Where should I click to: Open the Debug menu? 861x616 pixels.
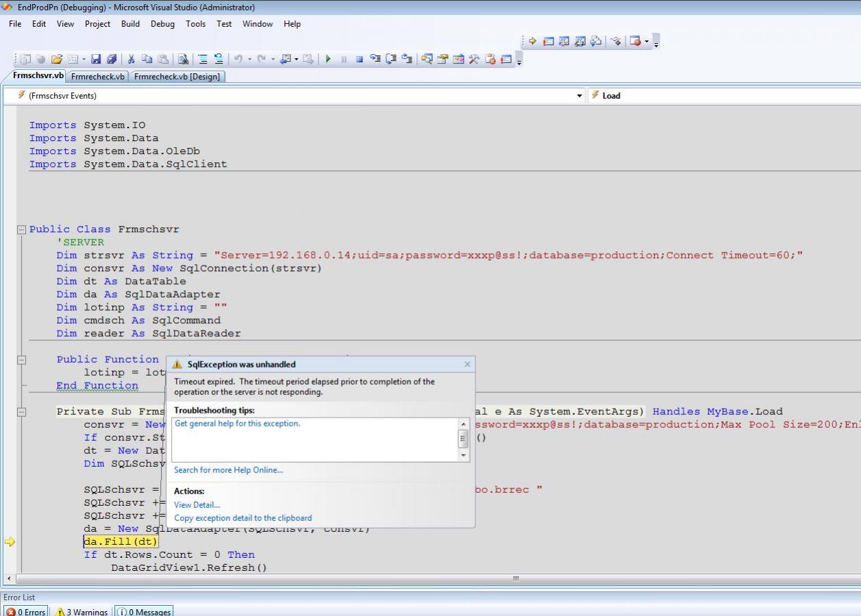click(x=162, y=23)
